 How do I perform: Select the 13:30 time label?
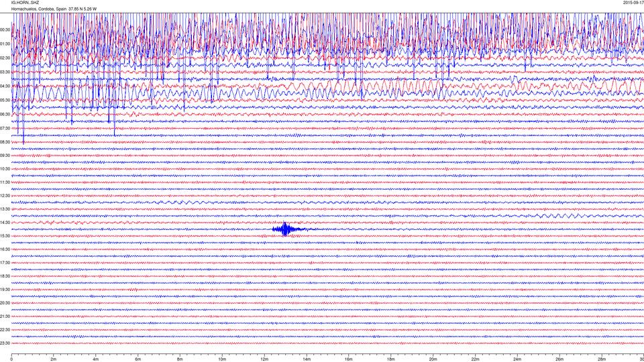point(5,209)
